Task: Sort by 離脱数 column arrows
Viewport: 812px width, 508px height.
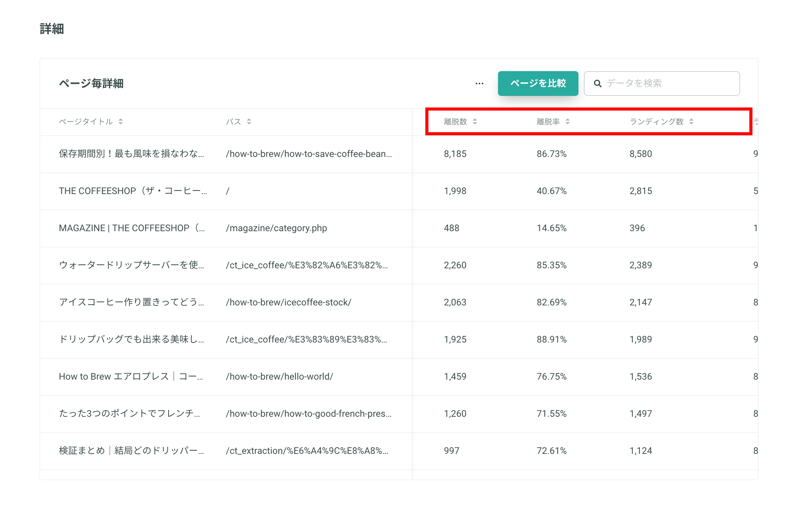Action: point(475,122)
